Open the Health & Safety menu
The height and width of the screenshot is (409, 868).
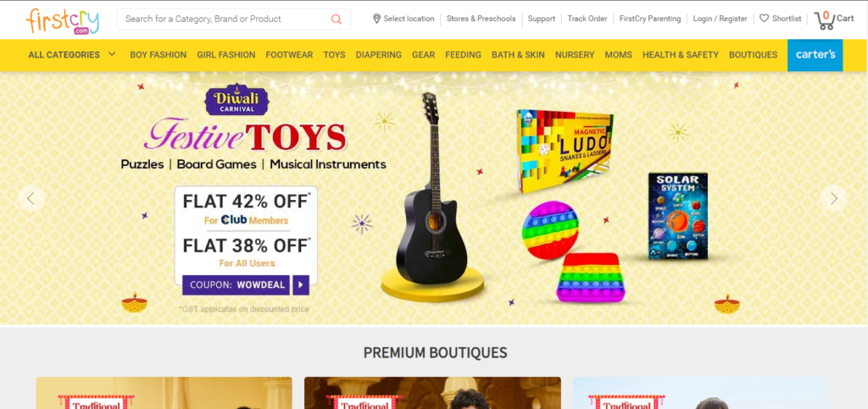[681, 55]
